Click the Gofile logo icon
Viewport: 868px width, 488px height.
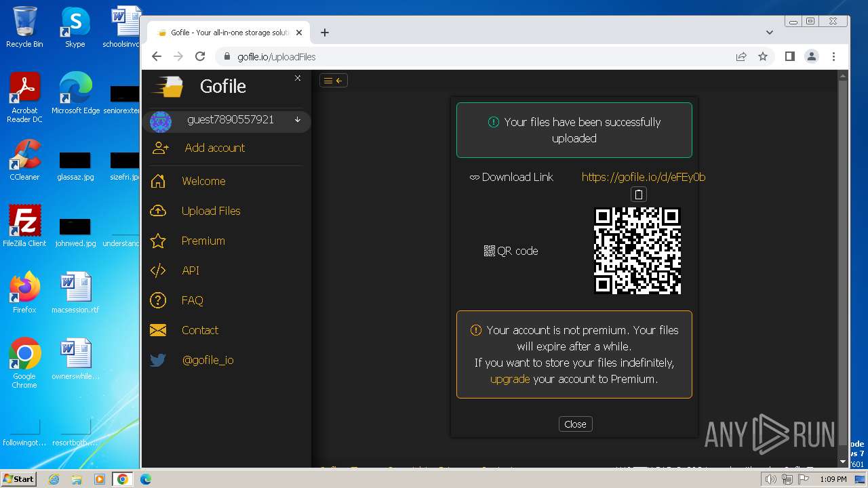pyautogui.click(x=167, y=86)
